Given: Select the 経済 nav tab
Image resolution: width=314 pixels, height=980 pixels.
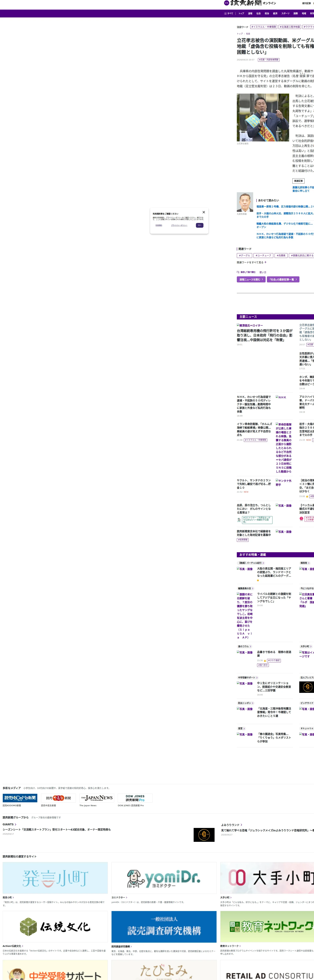Looking at the screenshot, I should (275, 13).
